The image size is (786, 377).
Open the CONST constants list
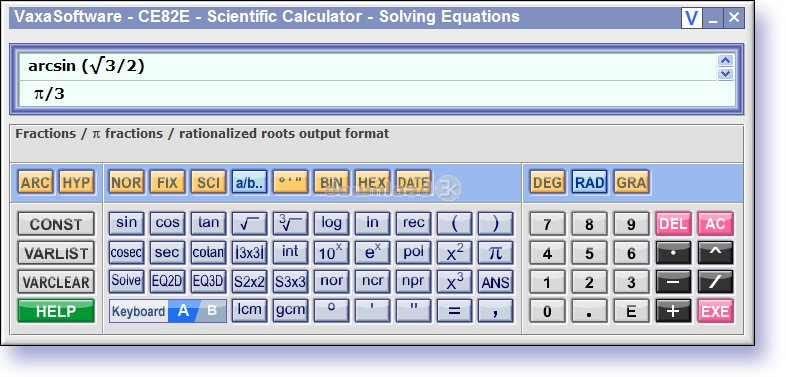[56, 224]
